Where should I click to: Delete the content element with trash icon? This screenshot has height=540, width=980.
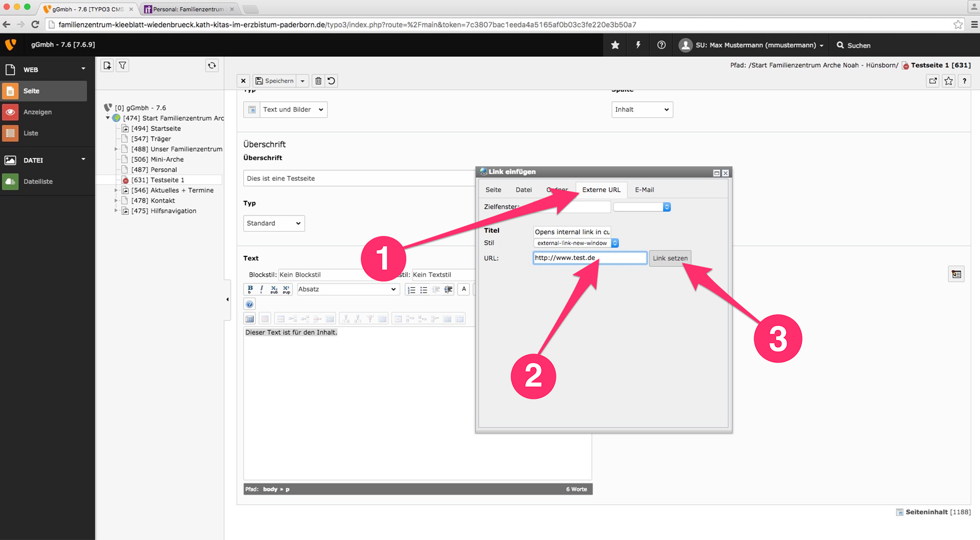tap(318, 81)
